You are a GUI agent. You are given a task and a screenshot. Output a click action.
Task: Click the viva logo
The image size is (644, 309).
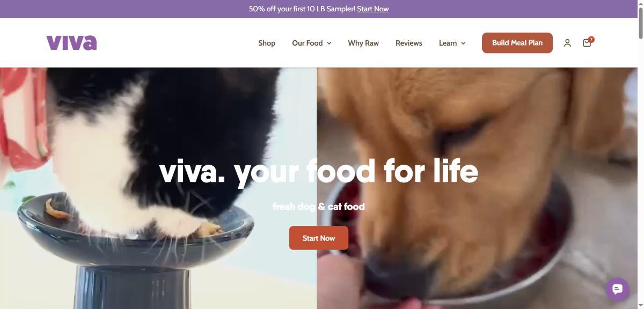point(71,43)
